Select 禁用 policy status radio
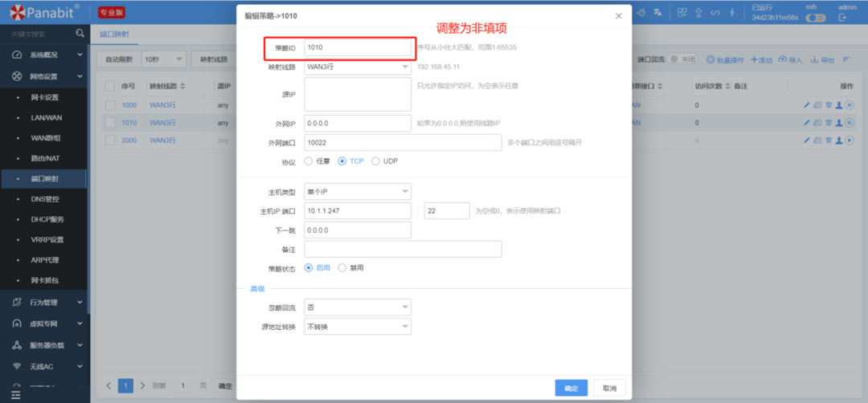Image resolution: width=868 pixels, height=403 pixels. [x=342, y=267]
